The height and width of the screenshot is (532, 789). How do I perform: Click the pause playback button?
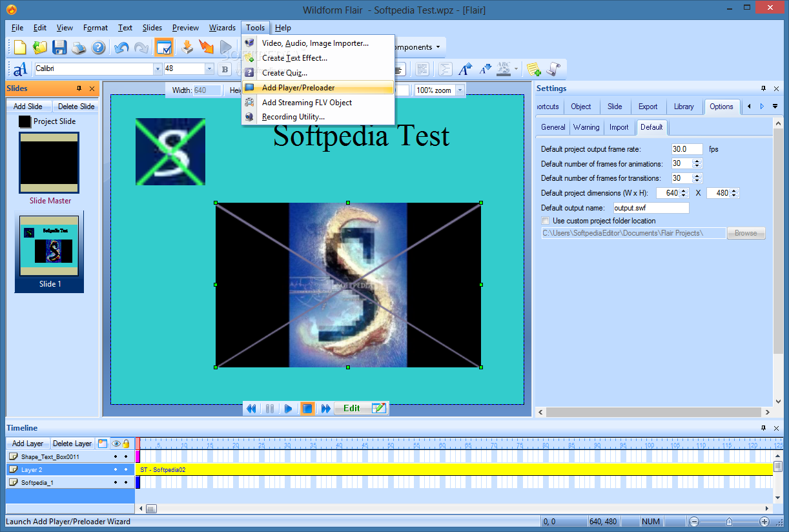(x=270, y=408)
